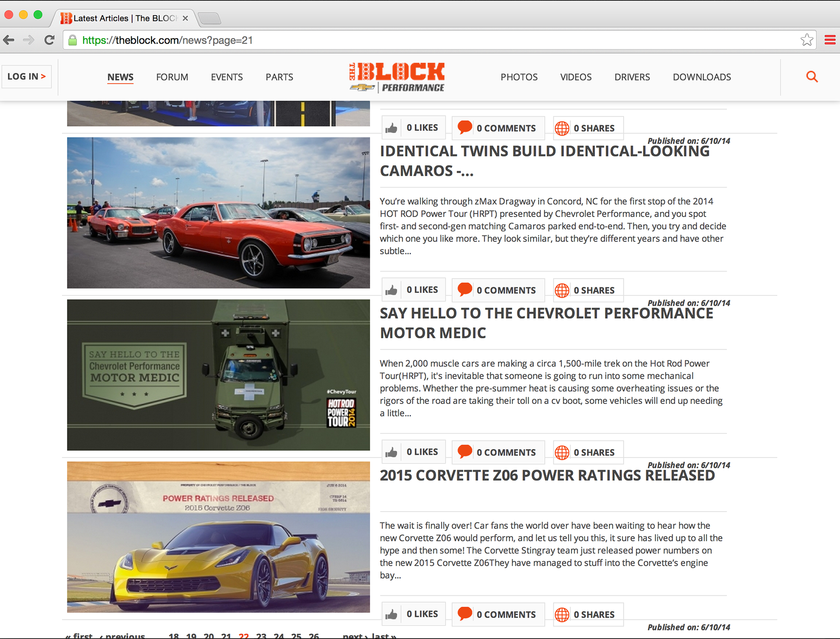Open the VIDEOS navigation item
The width and height of the screenshot is (840, 639).
(x=576, y=77)
